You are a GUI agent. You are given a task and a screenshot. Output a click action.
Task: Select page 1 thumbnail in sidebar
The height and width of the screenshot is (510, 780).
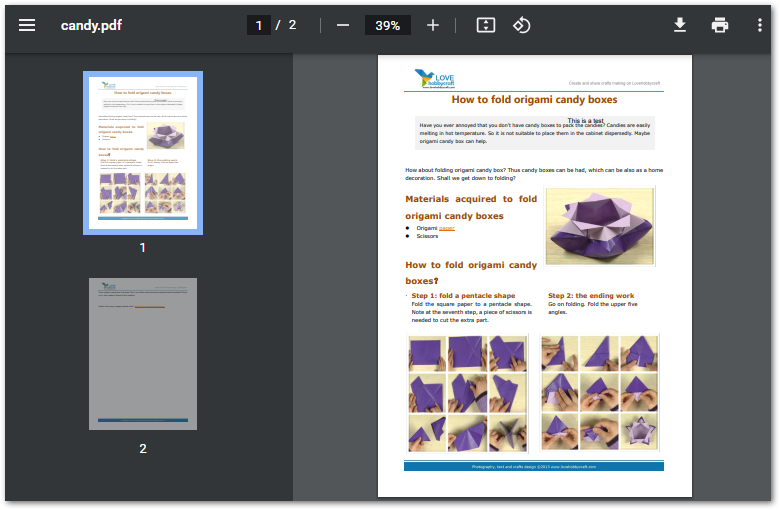(143, 153)
